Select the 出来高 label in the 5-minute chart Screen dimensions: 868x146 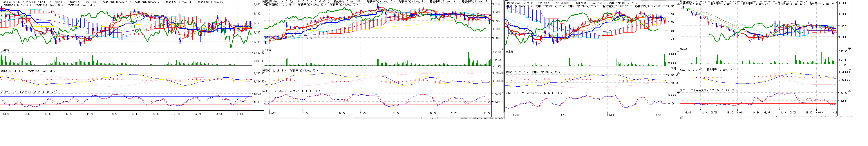pos(5,50)
